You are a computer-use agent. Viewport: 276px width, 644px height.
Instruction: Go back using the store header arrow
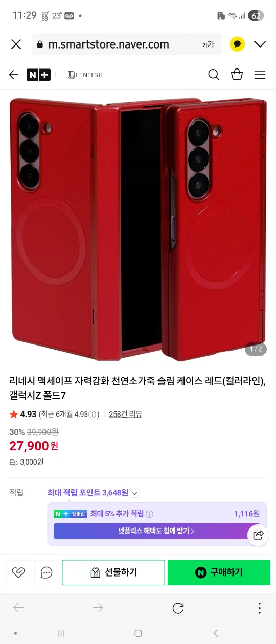pos(14,75)
